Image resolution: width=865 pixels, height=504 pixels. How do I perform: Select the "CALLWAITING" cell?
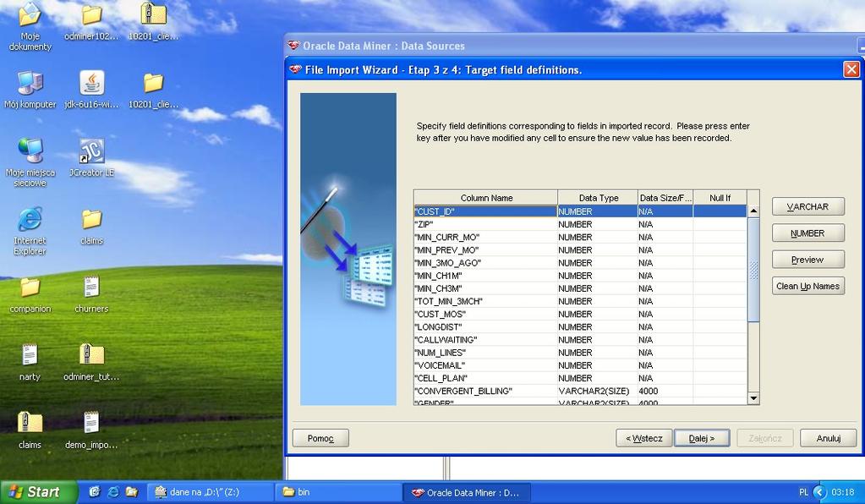tap(486, 340)
